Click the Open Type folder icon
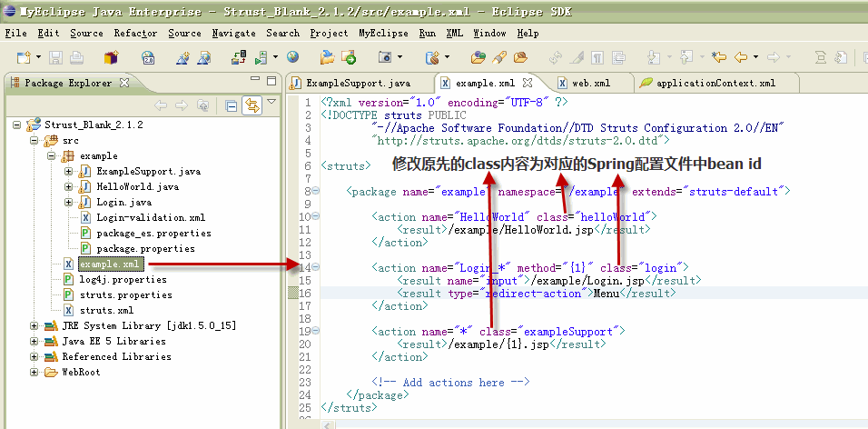 pyautogui.click(x=478, y=57)
